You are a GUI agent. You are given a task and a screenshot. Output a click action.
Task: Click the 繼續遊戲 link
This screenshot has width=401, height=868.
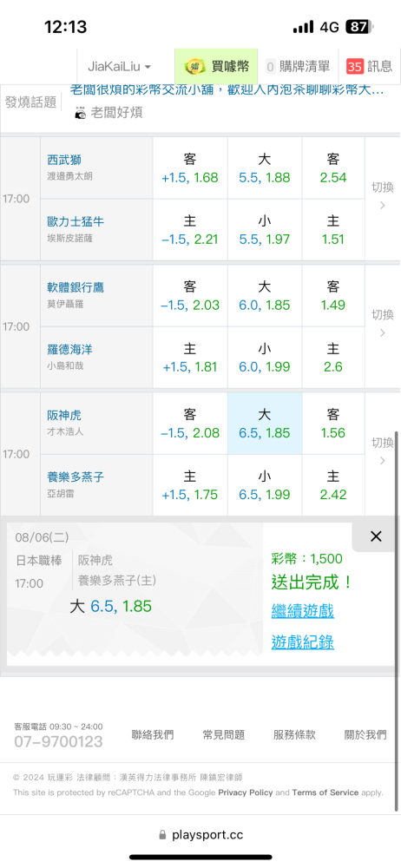[302, 611]
